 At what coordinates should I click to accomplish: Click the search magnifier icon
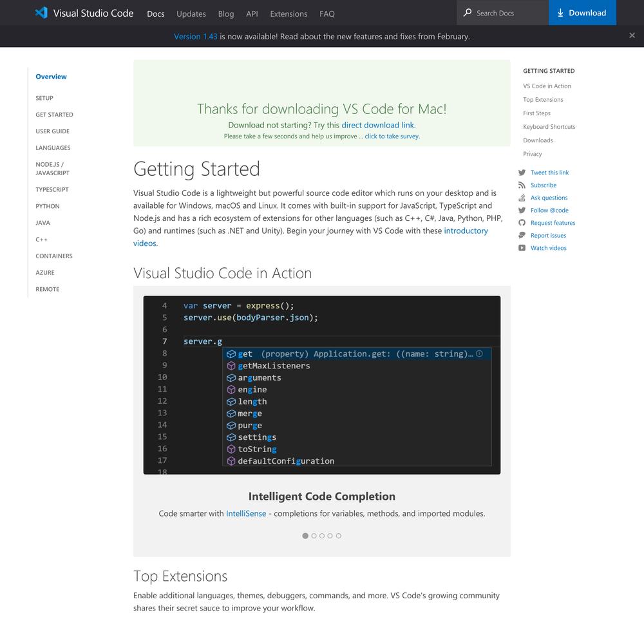(468, 13)
